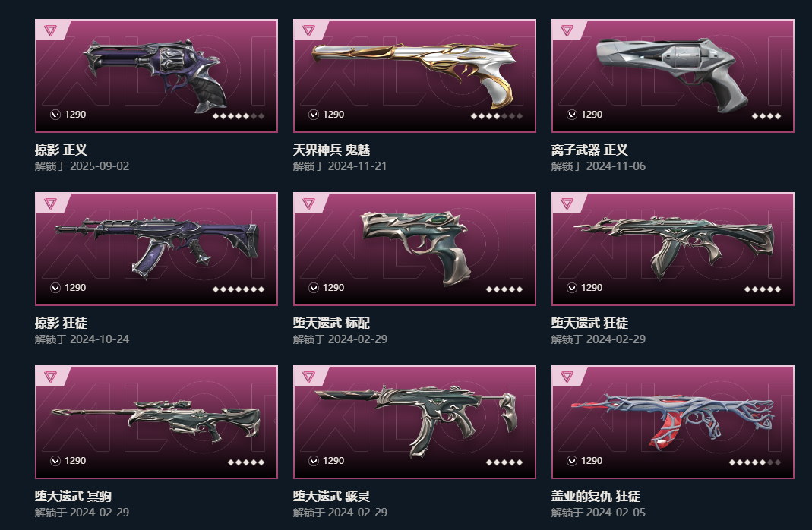Click the tier badge on 堕天遗武 标配 card
812x530 pixels.
point(308,203)
